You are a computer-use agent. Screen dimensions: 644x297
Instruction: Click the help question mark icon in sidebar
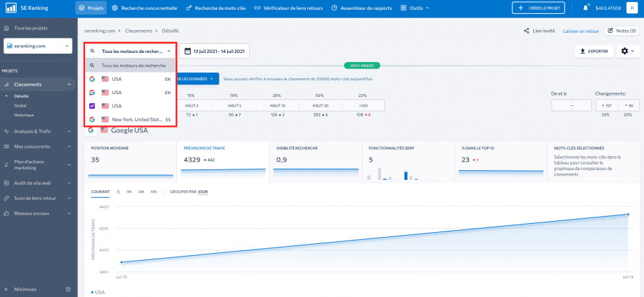pos(68,289)
